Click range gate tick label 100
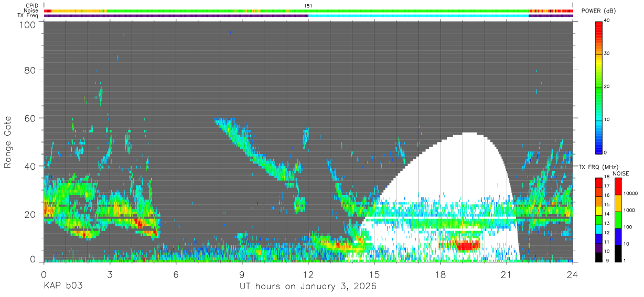644x297 pixels. 26,25
